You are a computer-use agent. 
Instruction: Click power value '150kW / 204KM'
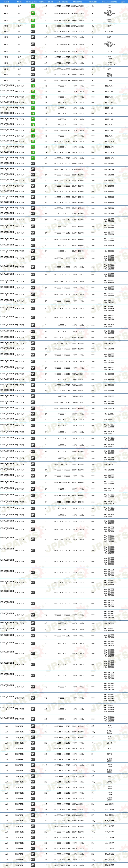click(77, 57)
